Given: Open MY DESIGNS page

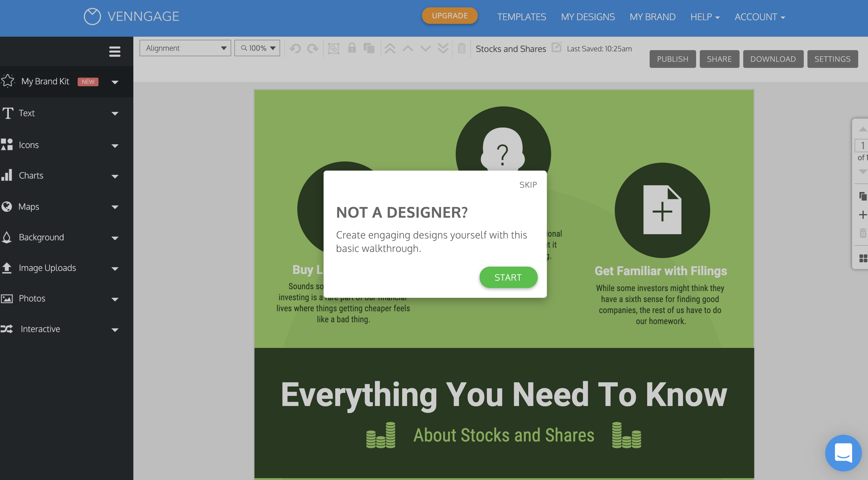Looking at the screenshot, I should (588, 17).
